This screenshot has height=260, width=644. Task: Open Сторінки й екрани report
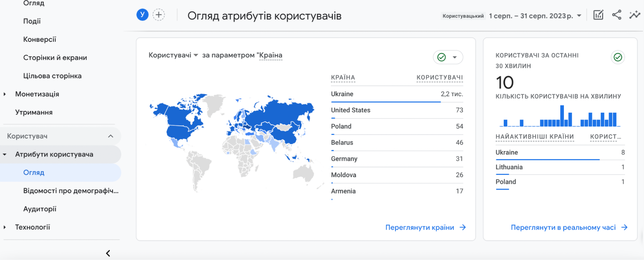point(55,58)
